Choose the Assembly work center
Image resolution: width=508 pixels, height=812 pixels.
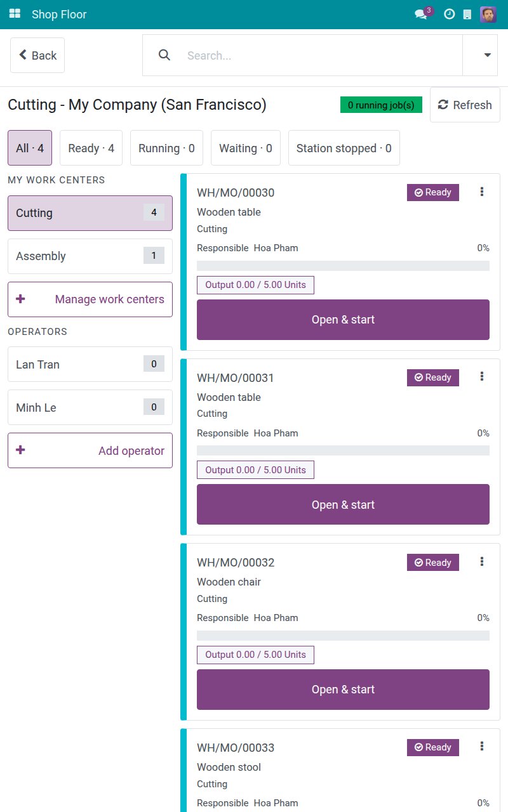coord(90,256)
